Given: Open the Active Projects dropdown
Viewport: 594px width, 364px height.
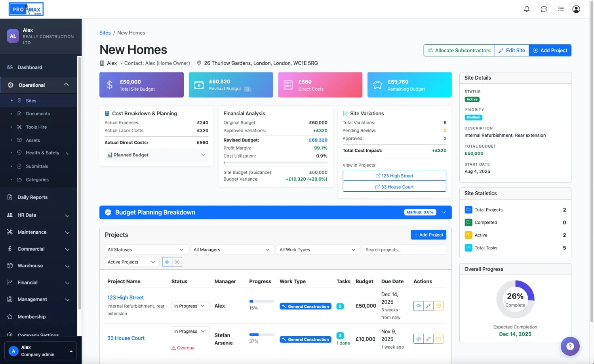Looking at the screenshot, I should pyautogui.click(x=132, y=262).
